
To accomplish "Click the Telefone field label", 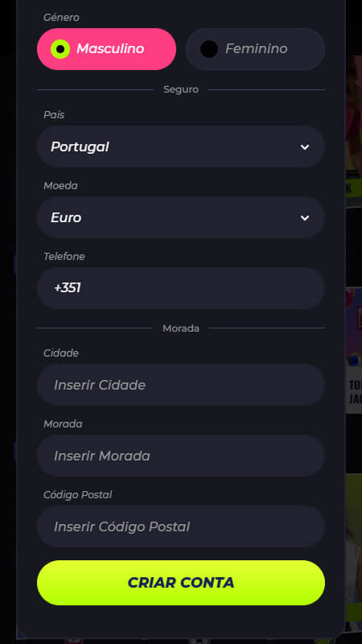I will (x=64, y=256).
